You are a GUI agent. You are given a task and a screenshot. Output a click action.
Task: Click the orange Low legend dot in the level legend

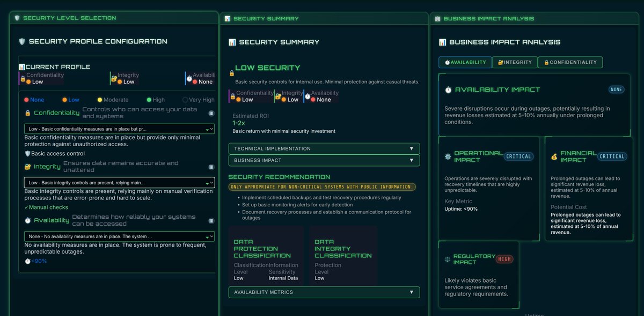[x=64, y=100]
